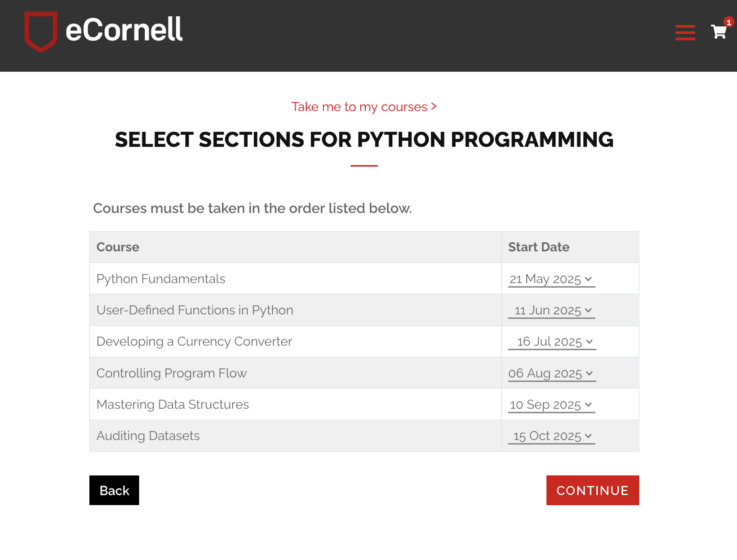Click the red CONTINUE button
This screenshot has width=737, height=560.
592,490
